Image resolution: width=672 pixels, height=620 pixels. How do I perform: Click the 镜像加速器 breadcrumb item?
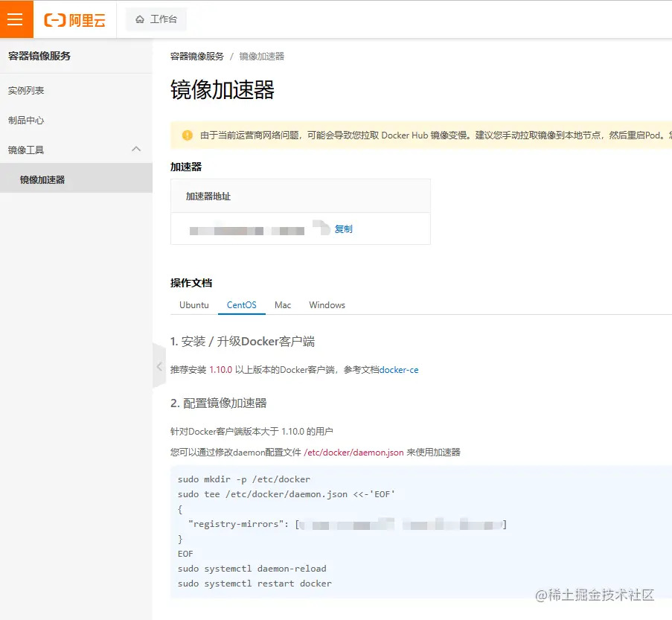(261, 57)
